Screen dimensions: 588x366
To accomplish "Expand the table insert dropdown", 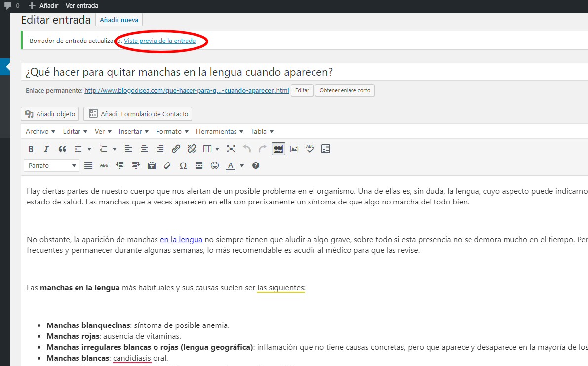I will [x=217, y=149].
